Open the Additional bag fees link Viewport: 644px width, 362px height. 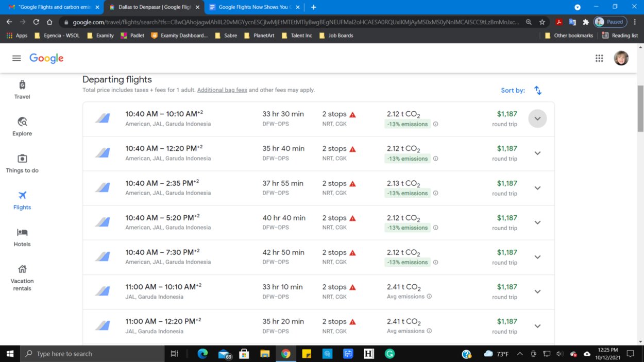(222, 90)
